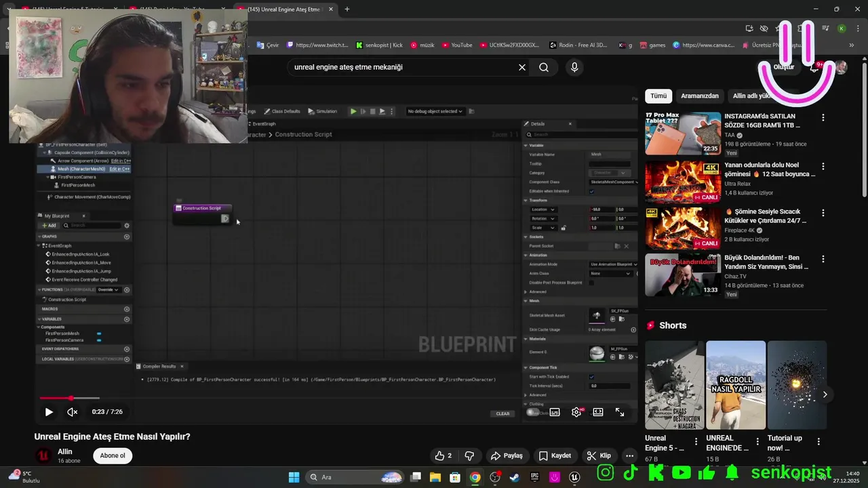Open the Chaos Destruction short thumbnail

point(675,385)
